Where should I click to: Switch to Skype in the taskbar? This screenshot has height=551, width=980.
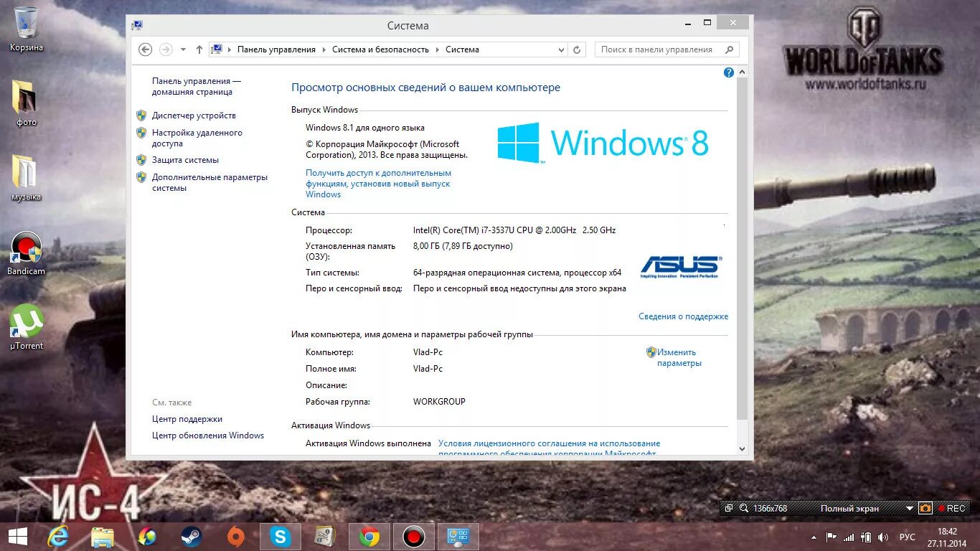pos(280,536)
